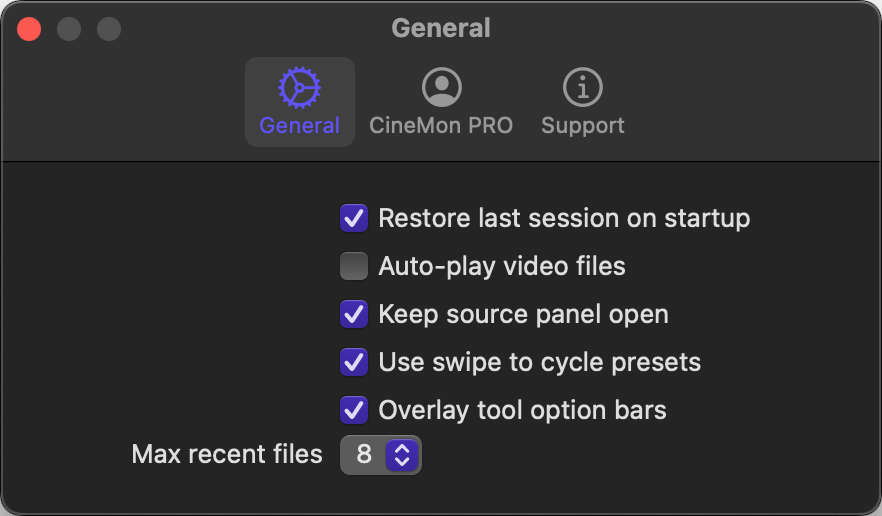
Task: Uncheck the Keep source panel open checkbox
Action: click(354, 314)
